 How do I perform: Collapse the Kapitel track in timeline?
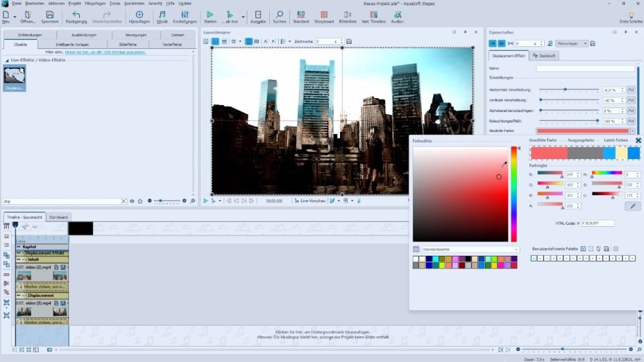pyautogui.click(x=19, y=247)
